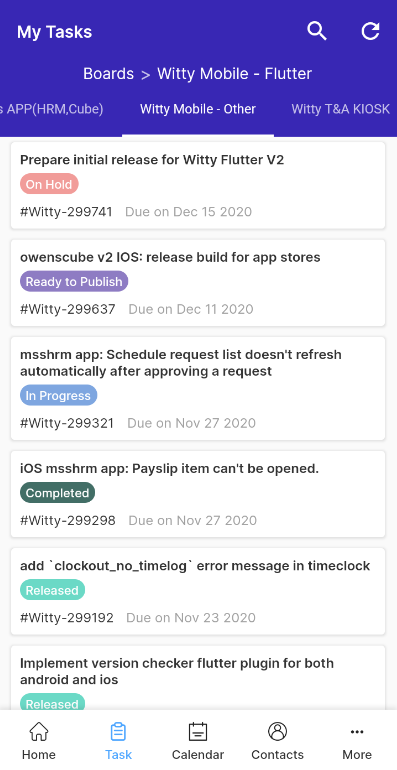Open the More three-dots icon
This screenshot has width=397, height=770.
(357, 732)
